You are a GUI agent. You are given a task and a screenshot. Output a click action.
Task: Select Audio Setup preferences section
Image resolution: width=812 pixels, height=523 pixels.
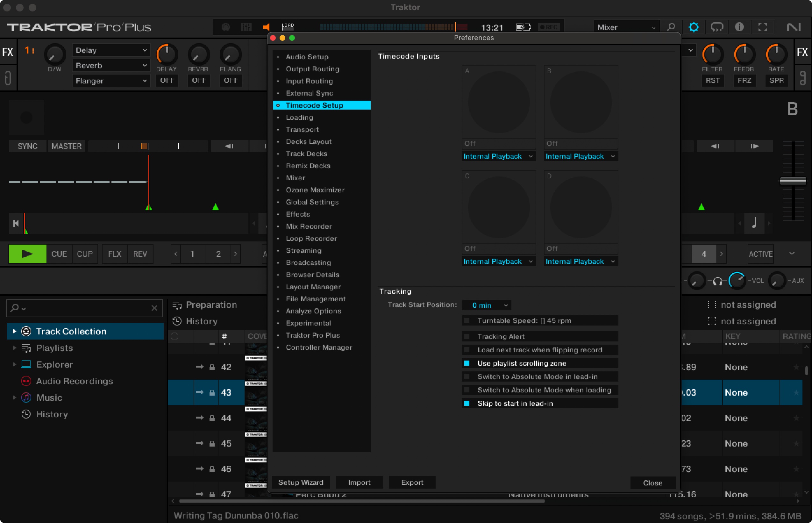coord(307,57)
